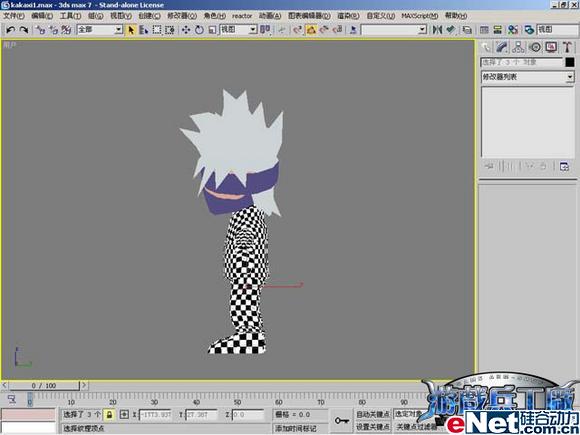Open the Material Editor icon
Image resolution: width=580 pixels, height=435 pixels.
(x=513, y=30)
